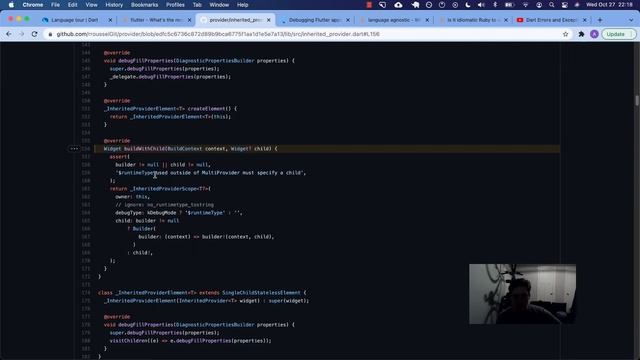The height and width of the screenshot is (360, 640).
Task: Open the History menu
Action: coord(114,5)
